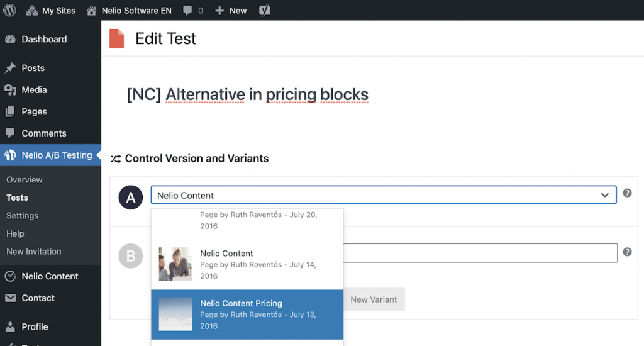Viewport: 644px width, 346px height.
Task: Go to Dashboard in the sidebar
Action: (50, 39)
